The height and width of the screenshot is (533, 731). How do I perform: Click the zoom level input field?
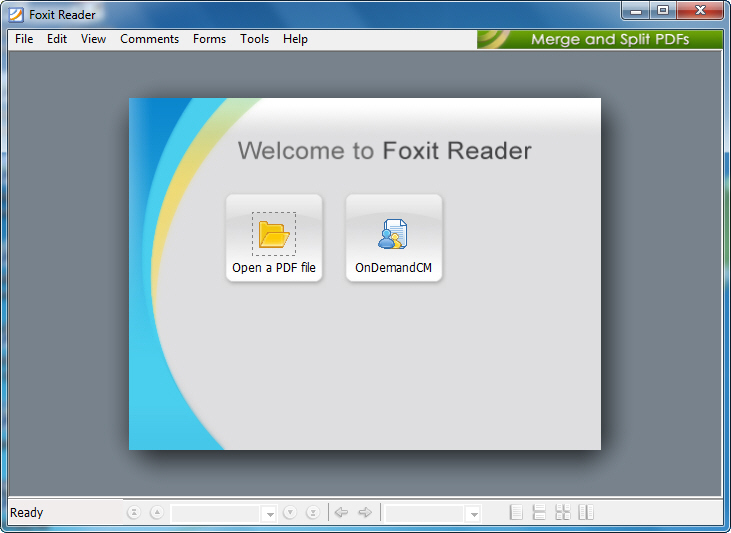coord(424,513)
